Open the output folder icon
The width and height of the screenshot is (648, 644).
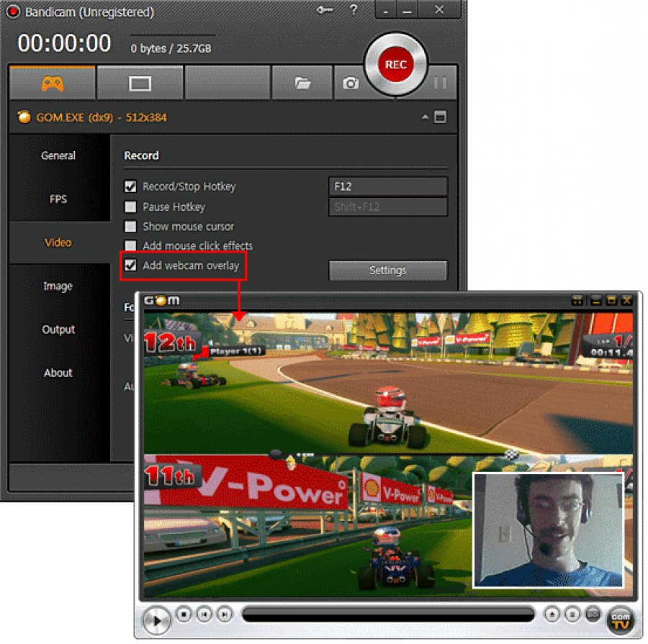point(302,83)
